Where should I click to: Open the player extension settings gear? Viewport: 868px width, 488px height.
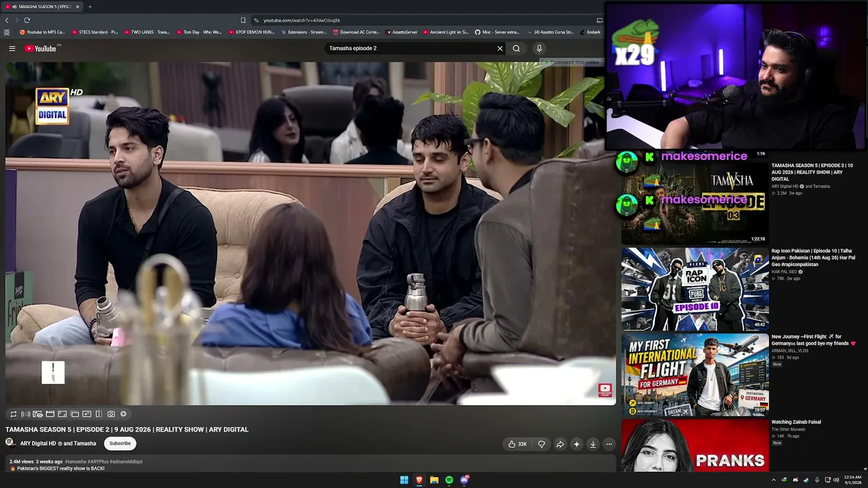[x=123, y=414]
